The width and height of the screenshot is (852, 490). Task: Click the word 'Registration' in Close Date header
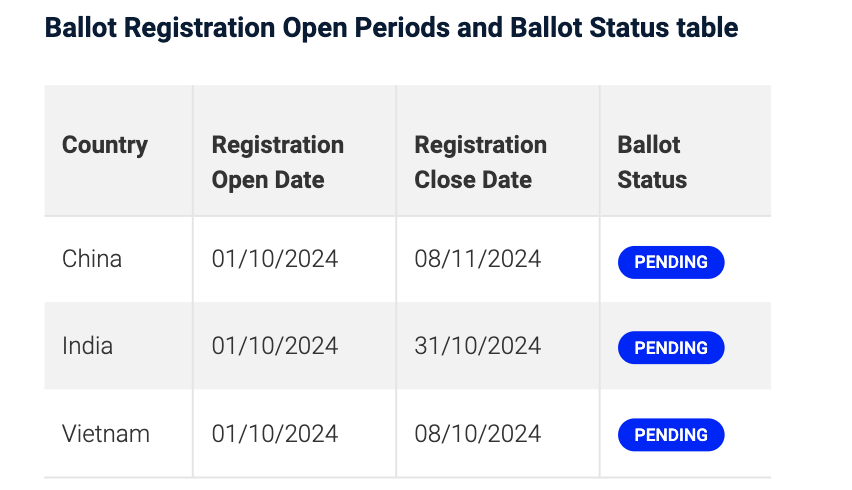pos(480,145)
